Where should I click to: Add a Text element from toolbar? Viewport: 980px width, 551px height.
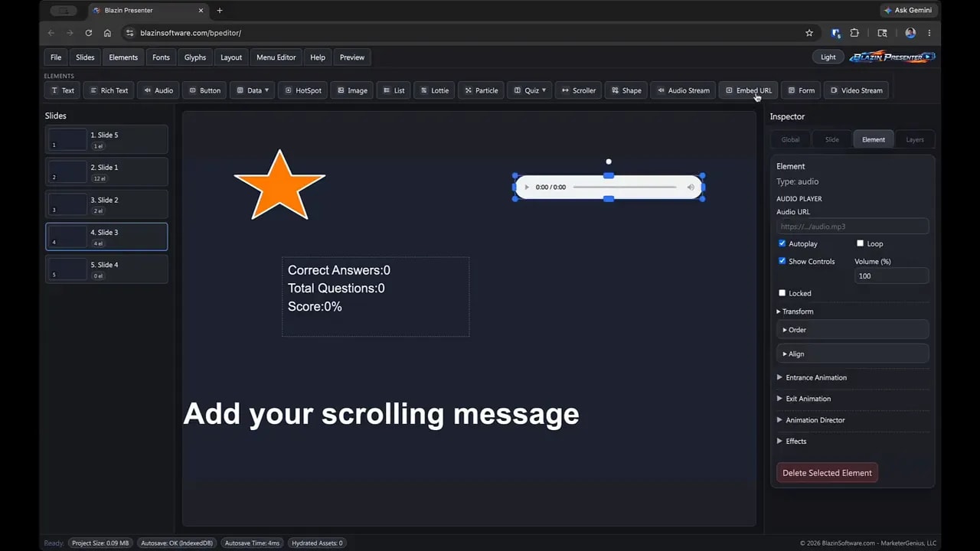pos(62,90)
